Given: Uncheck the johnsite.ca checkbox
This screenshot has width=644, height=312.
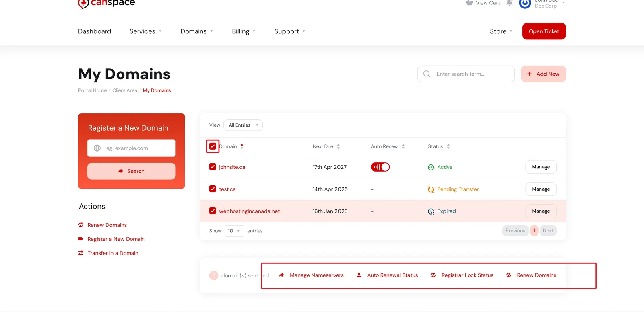Looking at the screenshot, I should (213, 167).
